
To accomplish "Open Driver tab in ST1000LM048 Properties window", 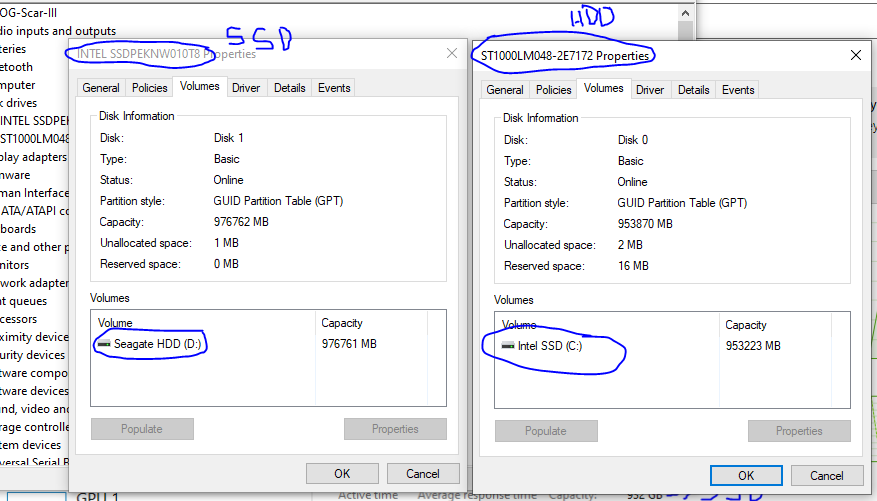I will (650, 89).
